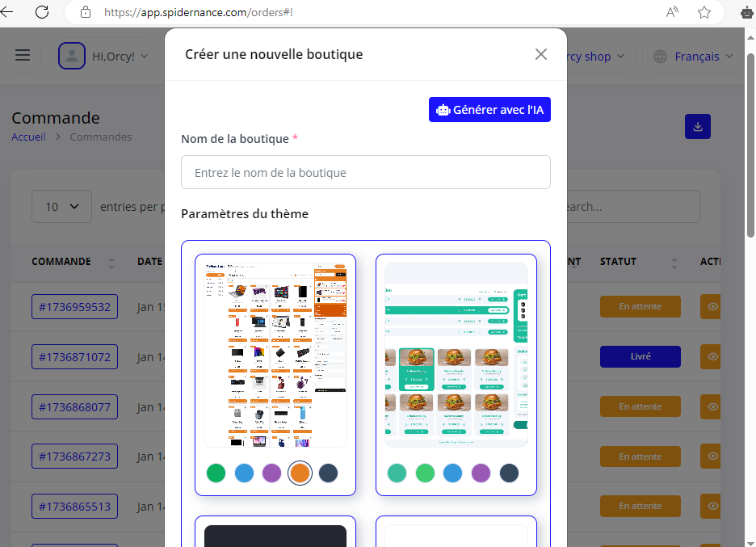The image size is (756, 547).
Task: Expand the Français language dropdown
Action: tap(693, 57)
